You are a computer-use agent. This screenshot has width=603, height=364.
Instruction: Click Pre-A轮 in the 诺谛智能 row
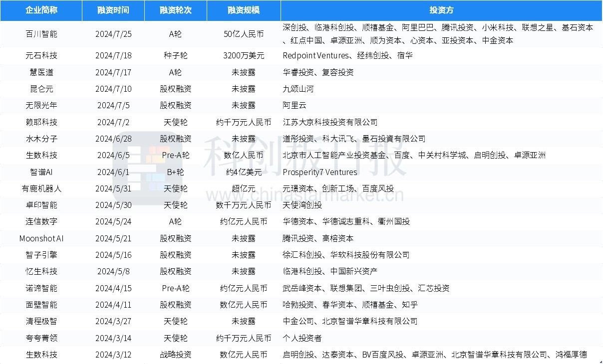[x=176, y=288]
